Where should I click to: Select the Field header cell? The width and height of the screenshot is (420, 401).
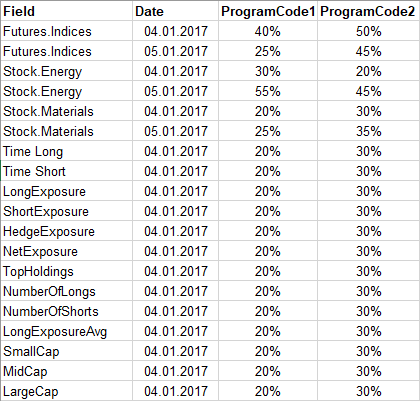click(67, 11)
